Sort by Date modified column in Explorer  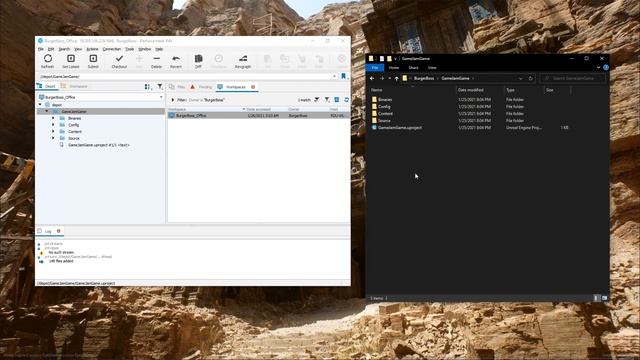click(471, 90)
